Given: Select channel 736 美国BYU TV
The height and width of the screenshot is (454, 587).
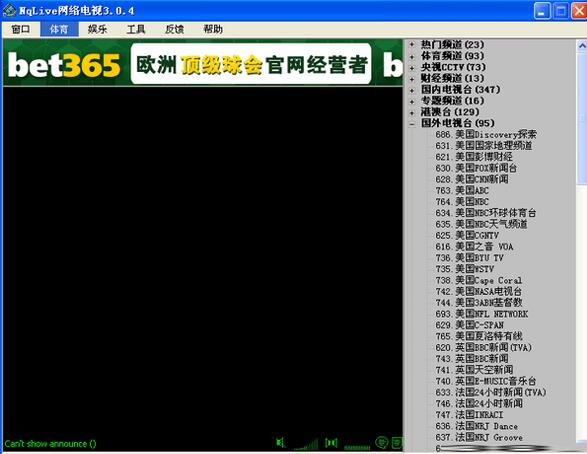Looking at the screenshot, I should [469, 258].
